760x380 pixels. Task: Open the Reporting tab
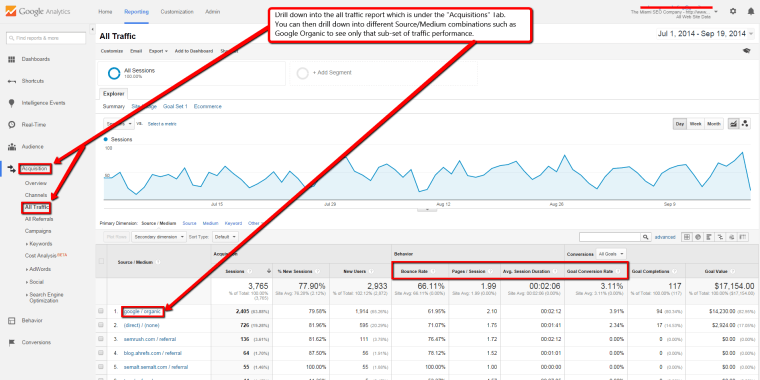(137, 12)
